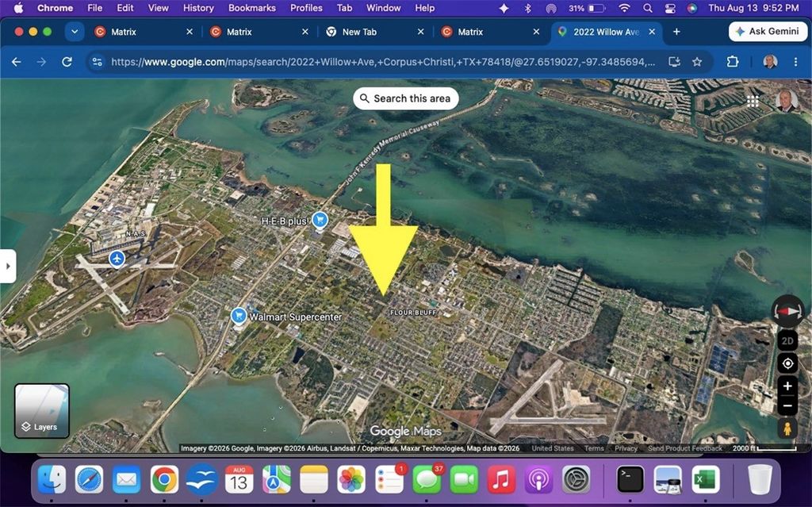This screenshot has width=812, height=507.
Task: Click the Ask Gemini button
Action: click(768, 32)
